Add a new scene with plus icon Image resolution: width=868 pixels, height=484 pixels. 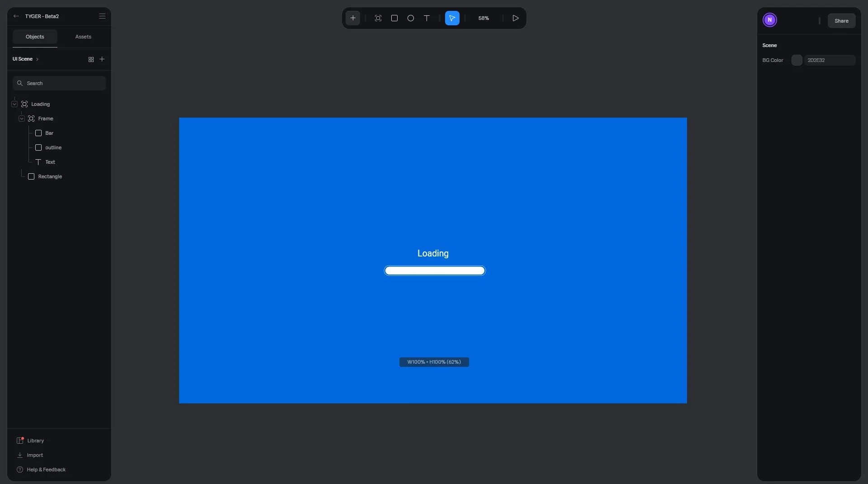[102, 59]
